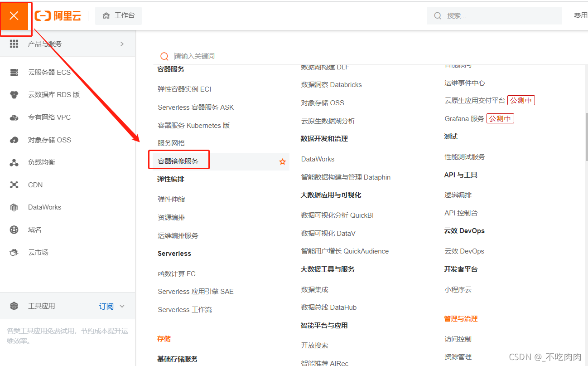Open API 控制台
The height and width of the screenshot is (366, 588).
461,213
